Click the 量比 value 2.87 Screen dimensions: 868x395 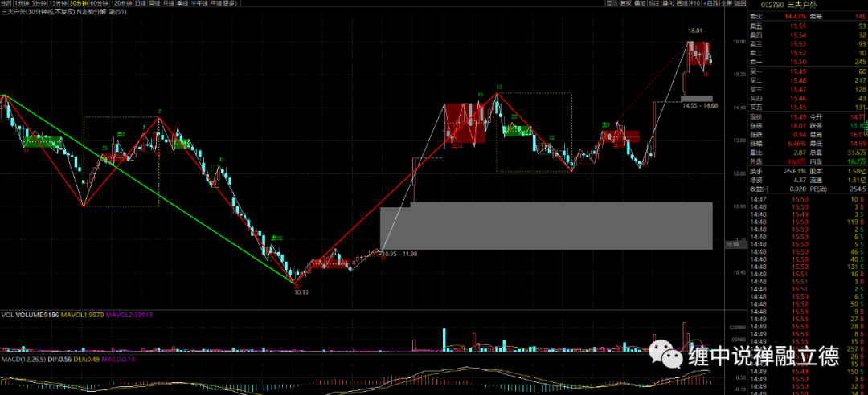click(x=800, y=152)
